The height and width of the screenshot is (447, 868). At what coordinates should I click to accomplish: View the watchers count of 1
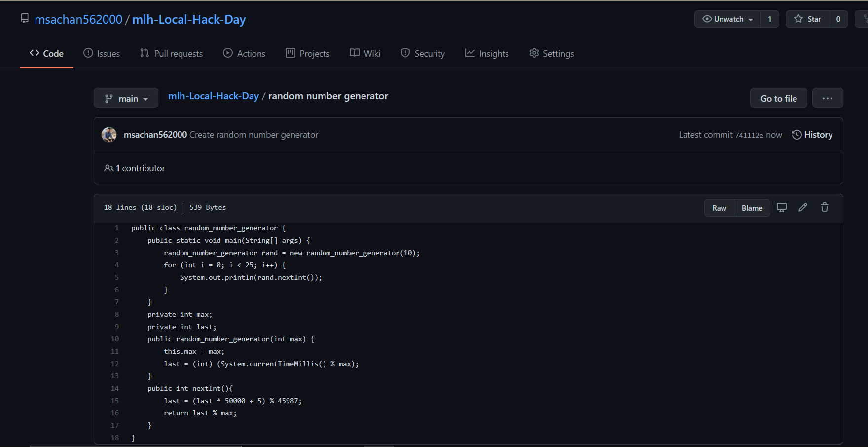(x=769, y=19)
